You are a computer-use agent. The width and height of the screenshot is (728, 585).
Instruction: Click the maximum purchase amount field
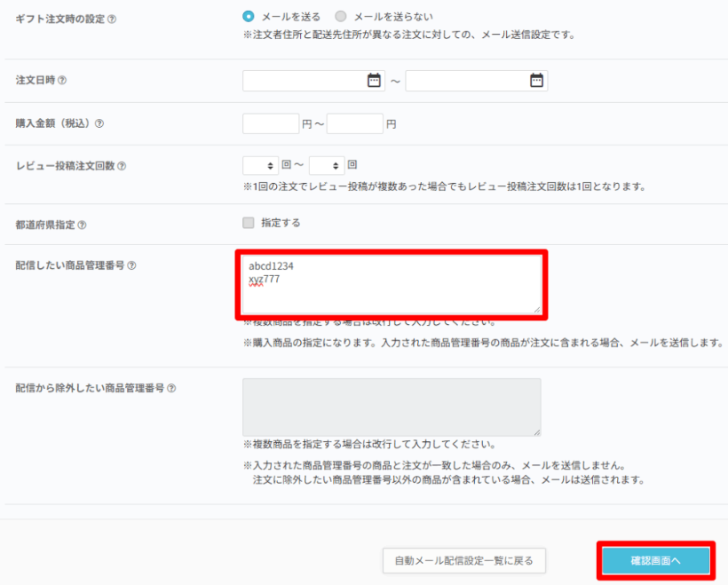[354, 123]
